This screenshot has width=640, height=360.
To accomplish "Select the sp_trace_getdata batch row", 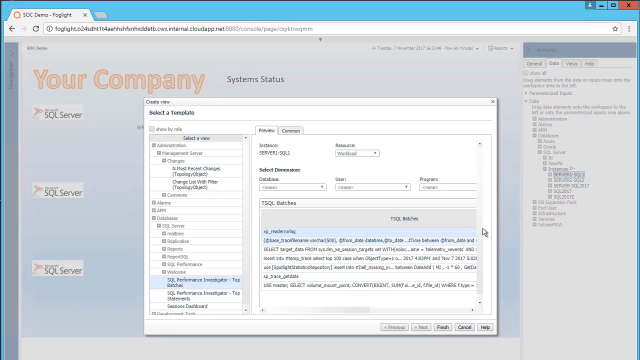I will tap(369, 276).
